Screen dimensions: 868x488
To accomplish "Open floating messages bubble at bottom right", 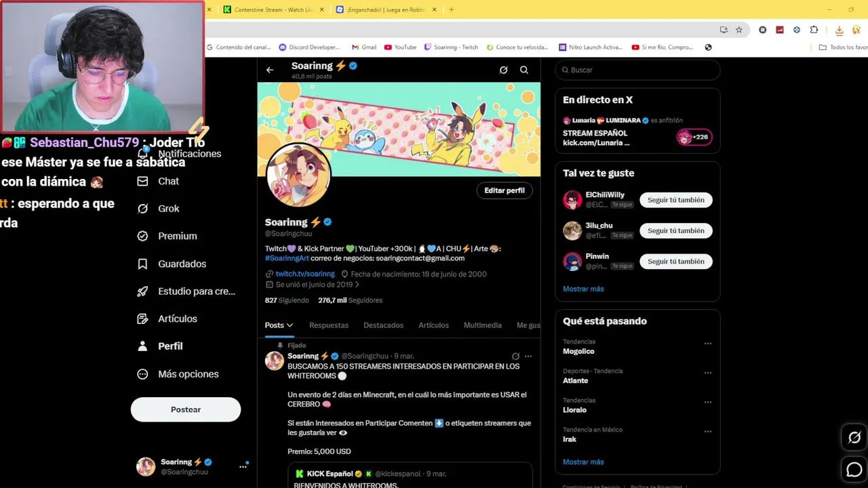I will [854, 469].
